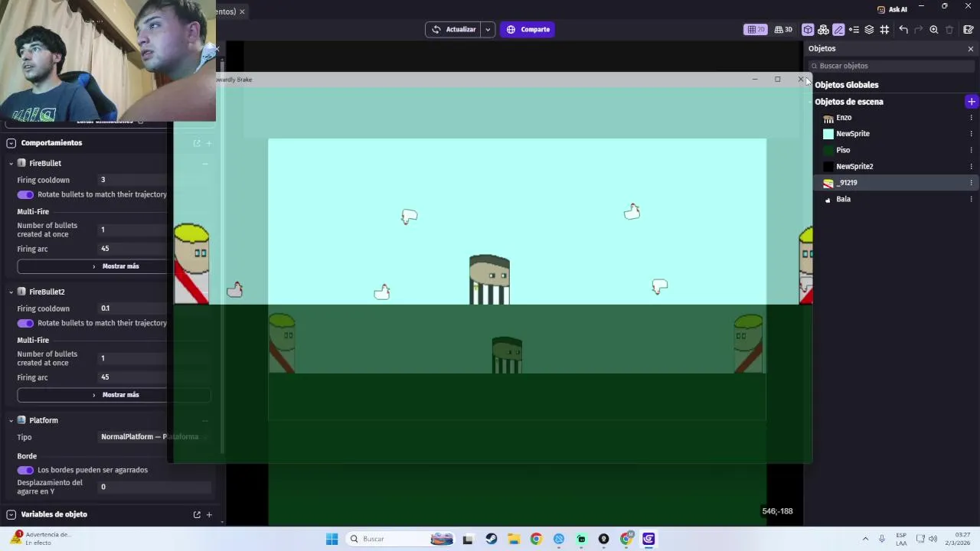Click the undo arrow icon
980x551 pixels.
903,30
